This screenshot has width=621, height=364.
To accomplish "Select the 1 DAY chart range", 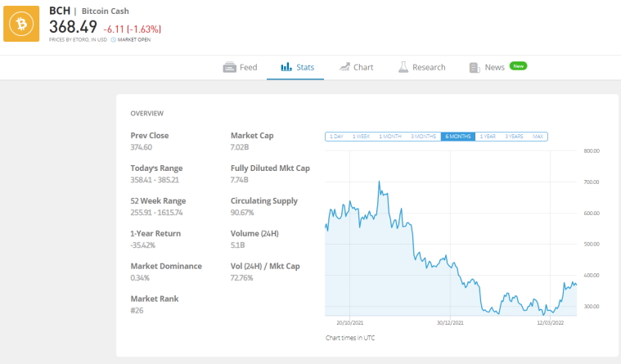I will [336, 137].
